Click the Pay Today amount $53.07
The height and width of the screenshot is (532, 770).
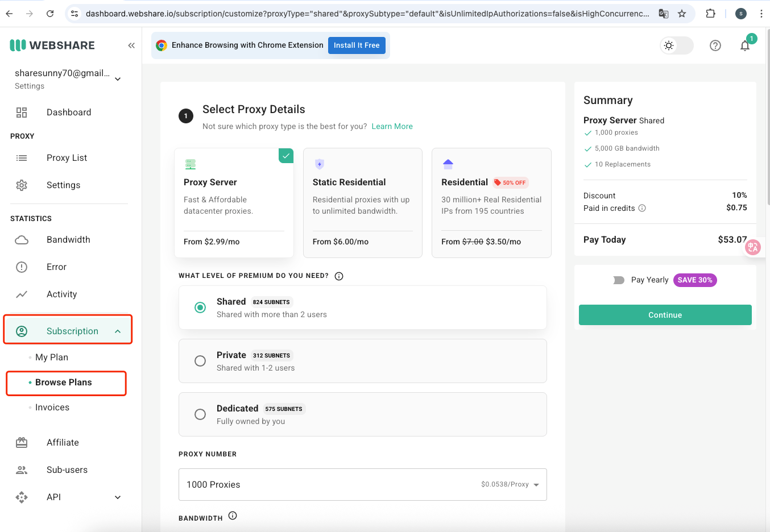coord(732,240)
